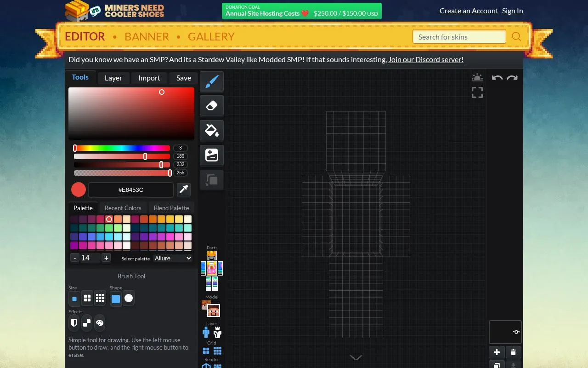This screenshot has width=588, height=368.
Task: Click the Sign In link
Action: pyautogui.click(x=513, y=11)
